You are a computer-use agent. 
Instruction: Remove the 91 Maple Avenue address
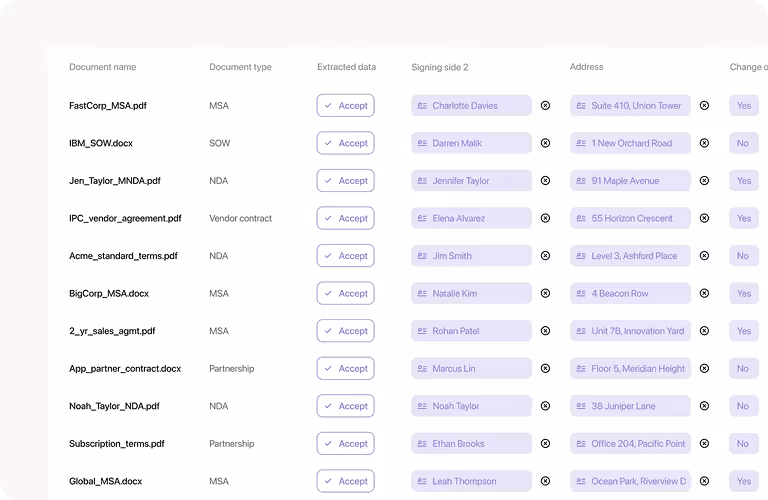click(x=704, y=181)
